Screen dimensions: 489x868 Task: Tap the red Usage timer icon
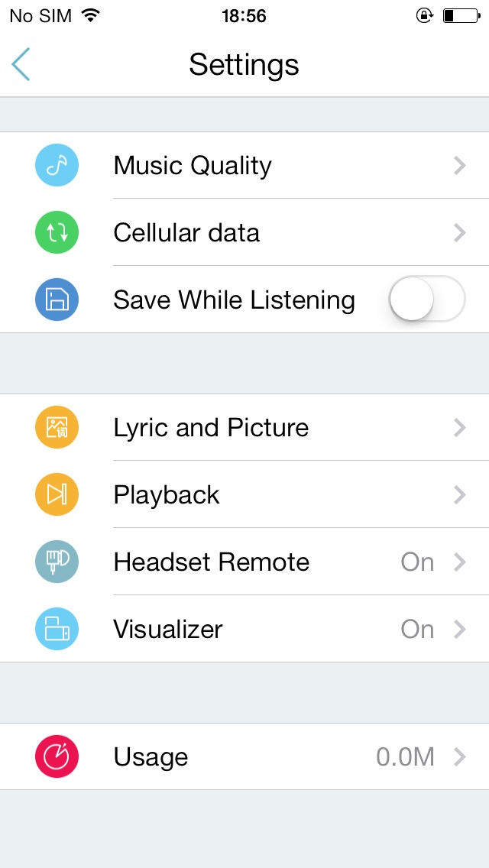click(57, 757)
